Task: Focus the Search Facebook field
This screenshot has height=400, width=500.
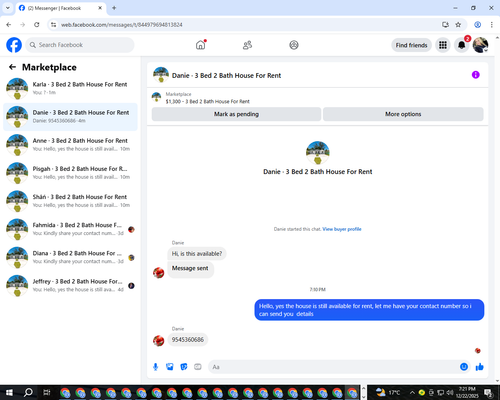Action: [x=80, y=45]
